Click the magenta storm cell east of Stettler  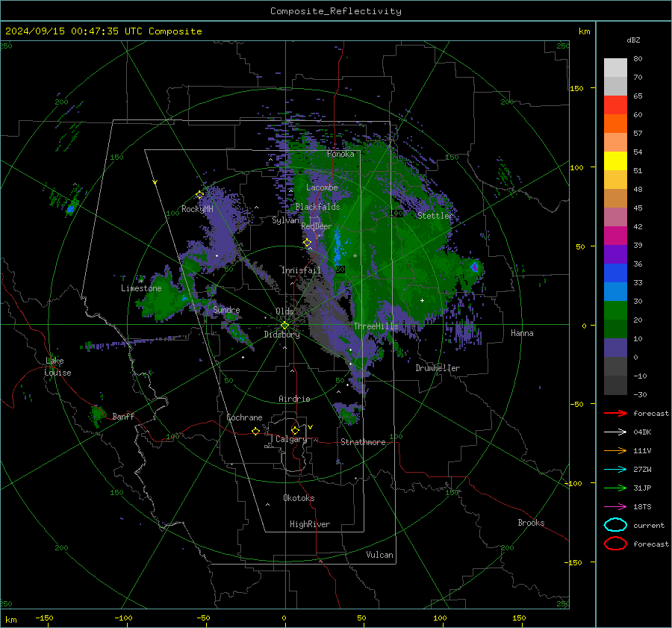pos(474,267)
